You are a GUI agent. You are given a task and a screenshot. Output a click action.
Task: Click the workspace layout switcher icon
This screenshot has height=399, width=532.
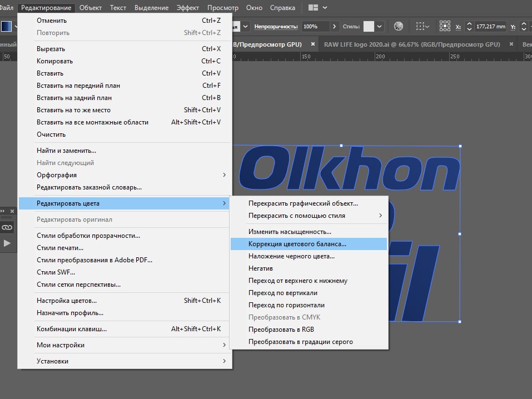point(313,7)
